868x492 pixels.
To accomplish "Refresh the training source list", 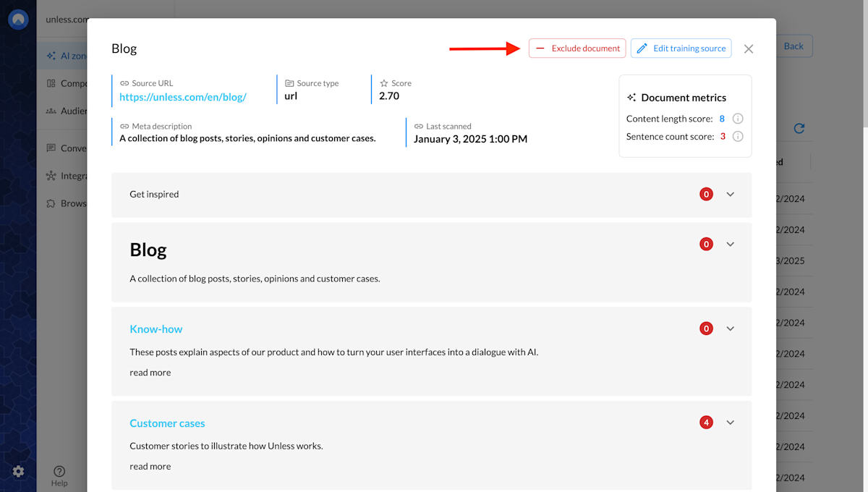I will pos(799,128).
